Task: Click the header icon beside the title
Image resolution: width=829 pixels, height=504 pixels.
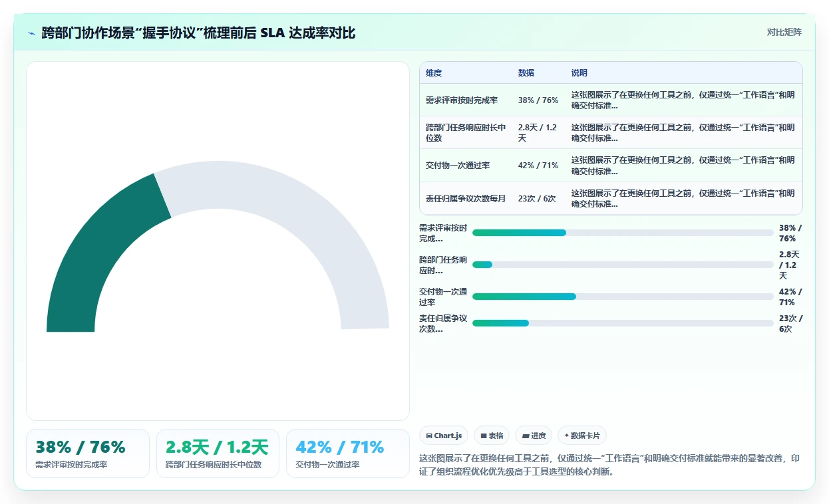Action: coord(32,33)
